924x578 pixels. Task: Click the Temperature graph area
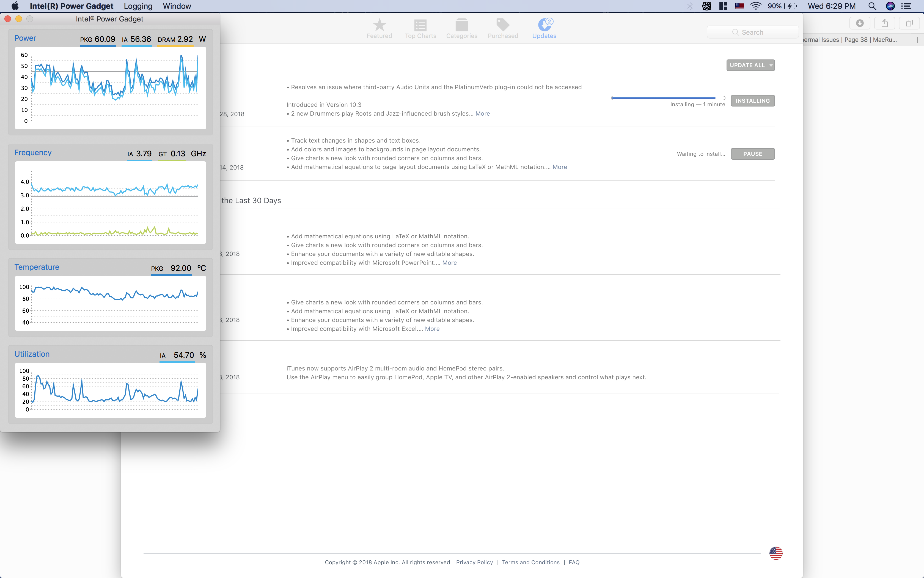[110, 304]
